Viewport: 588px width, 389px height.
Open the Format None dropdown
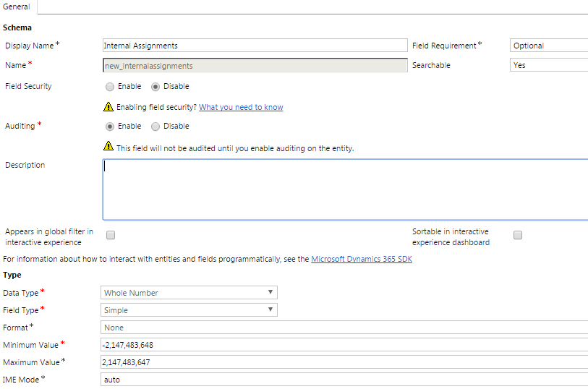[344, 327]
